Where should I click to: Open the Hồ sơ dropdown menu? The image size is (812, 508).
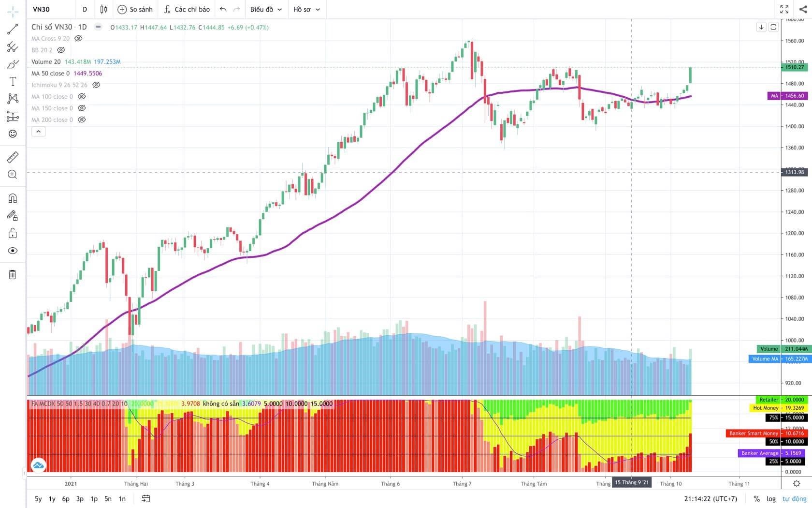[x=306, y=9]
